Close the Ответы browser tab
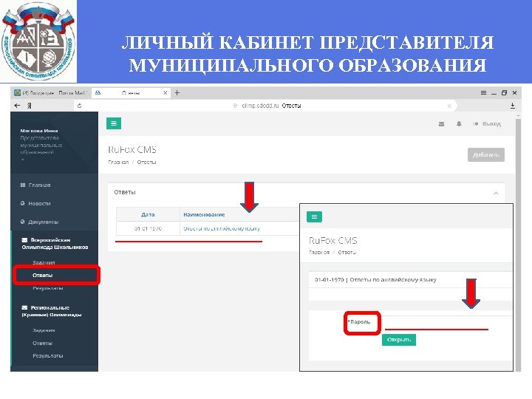 166,92
